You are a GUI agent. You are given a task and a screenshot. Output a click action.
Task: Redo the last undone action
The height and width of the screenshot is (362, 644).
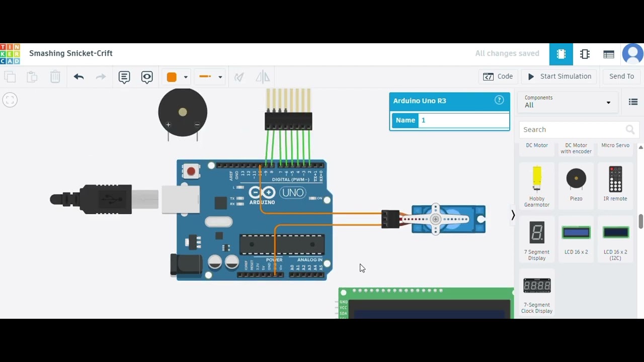(x=101, y=77)
